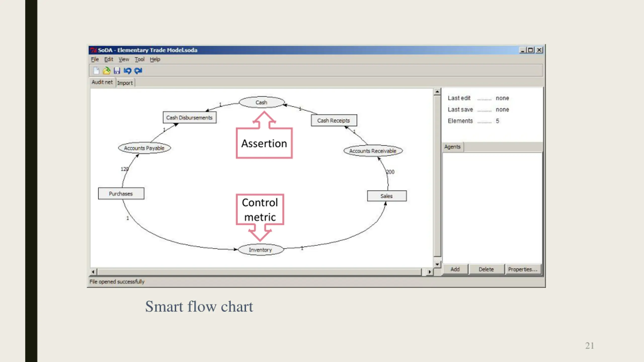Click the New file toolbar icon

tap(96, 71)
